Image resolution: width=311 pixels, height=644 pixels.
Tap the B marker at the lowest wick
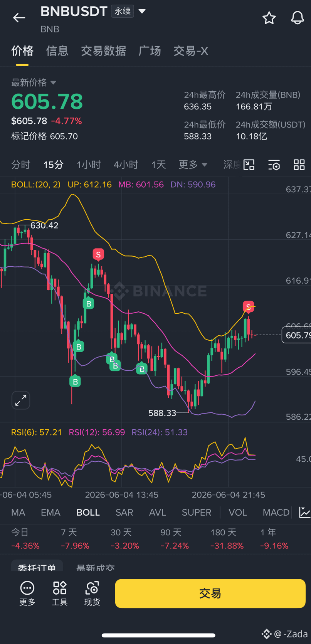(x=75, y=382)
